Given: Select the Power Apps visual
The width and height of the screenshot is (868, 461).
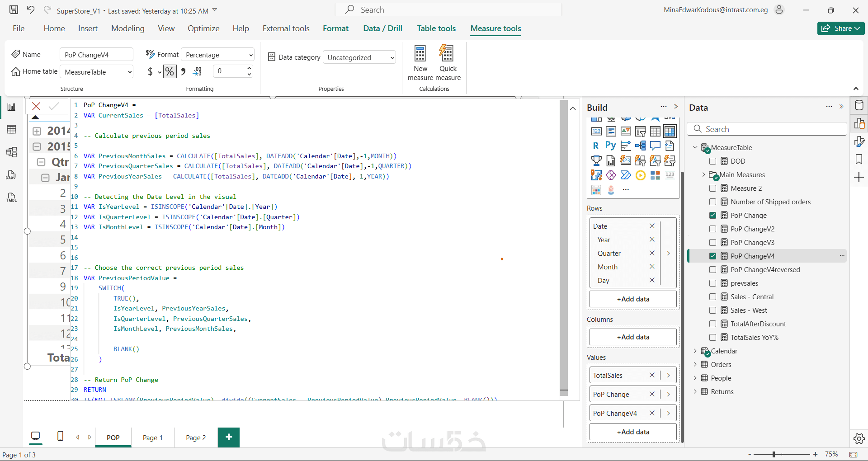Looking at the screenshot, I should (611, 175).
